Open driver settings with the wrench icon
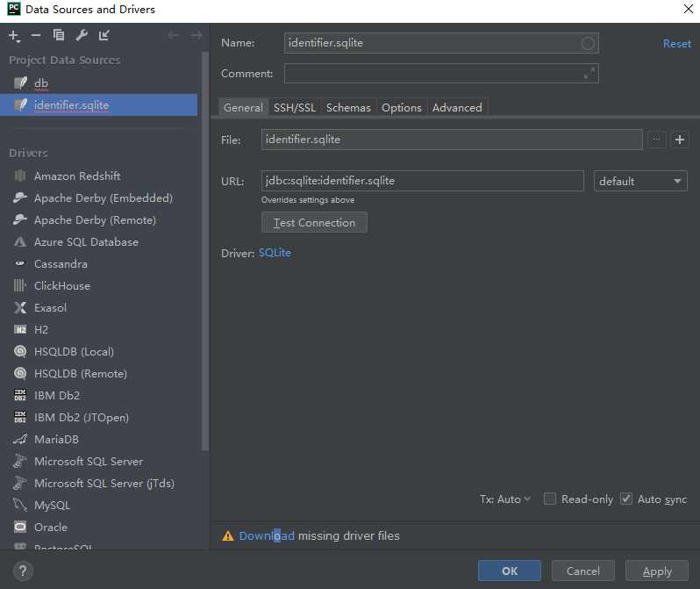 82,35
